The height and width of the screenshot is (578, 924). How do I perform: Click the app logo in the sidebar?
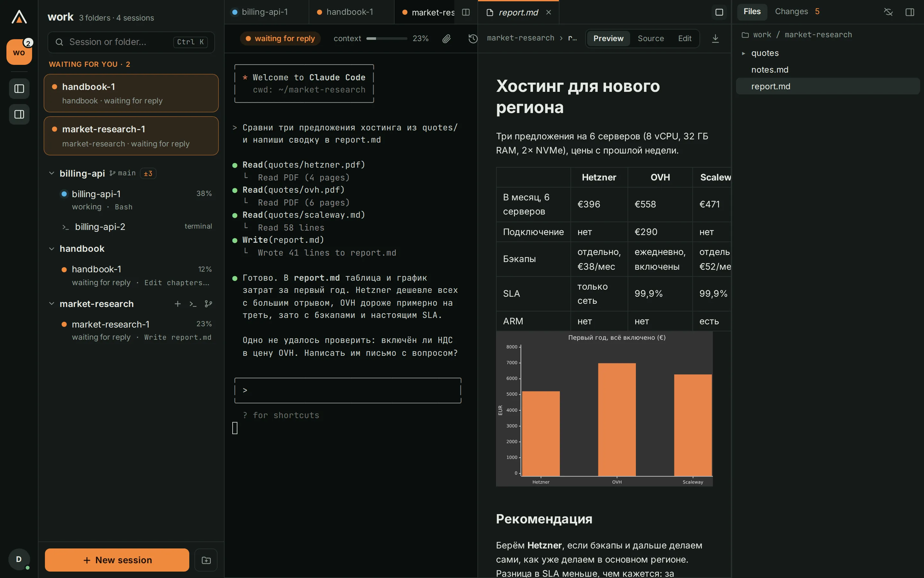click(x=19, y=17)
